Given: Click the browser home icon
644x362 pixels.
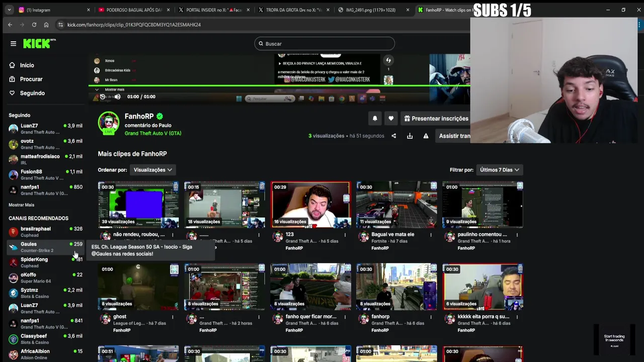Looking at the screenshot, I should click(x=46, y=25).
